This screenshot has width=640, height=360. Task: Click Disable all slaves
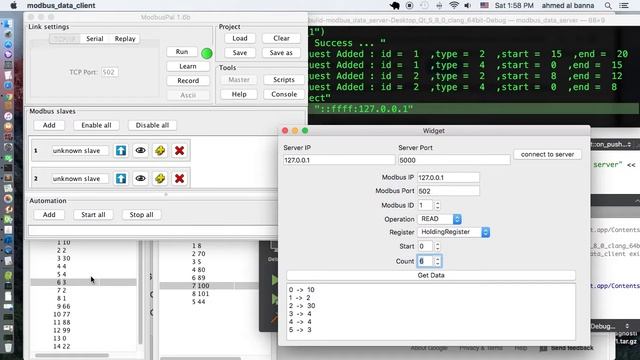(152, 125)
